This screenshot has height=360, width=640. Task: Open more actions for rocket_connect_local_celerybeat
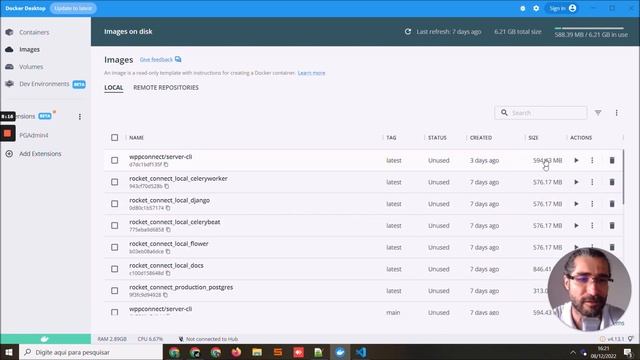(x=592, y=225)
